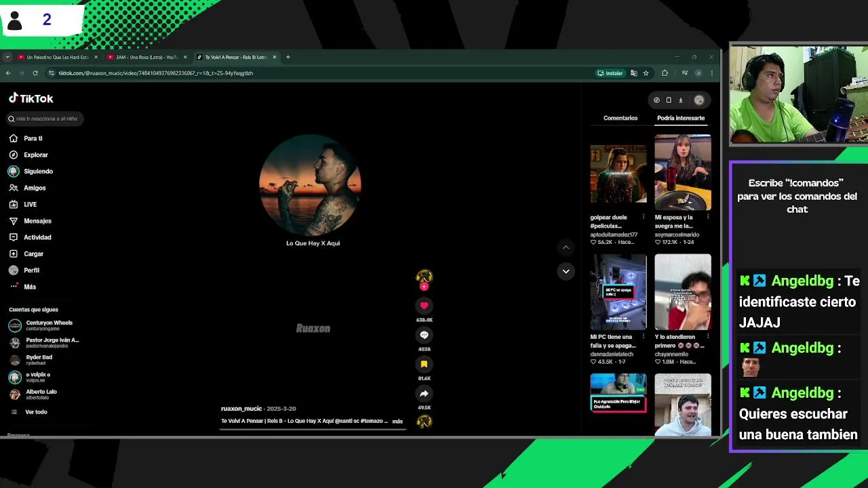Go to next video down chevron

coord(566,271)
